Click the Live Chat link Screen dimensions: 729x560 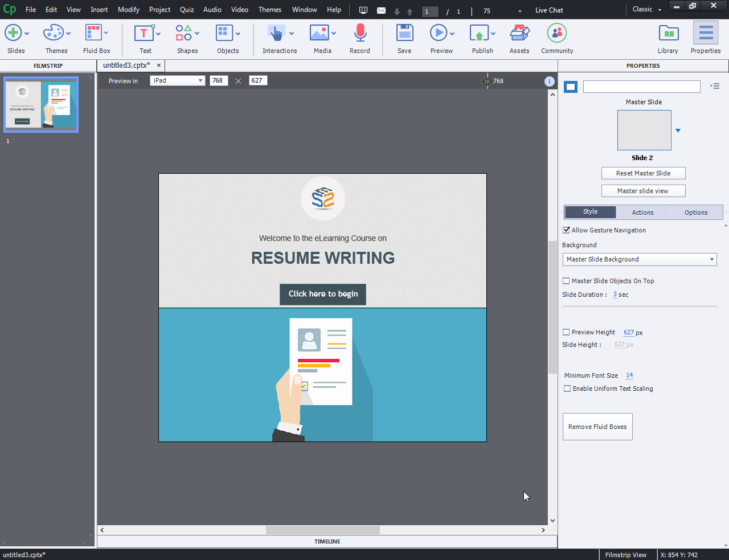pos(549,10)
